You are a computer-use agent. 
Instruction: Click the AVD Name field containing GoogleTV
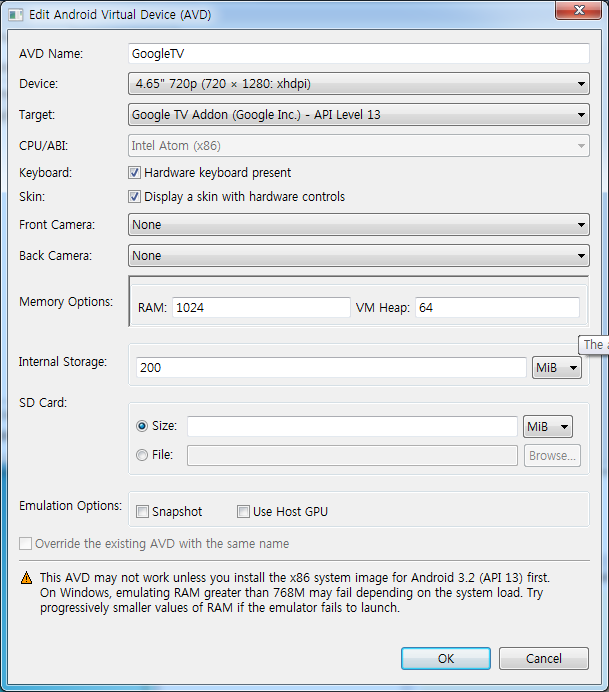pyautogui.click(x=358, y=53)
